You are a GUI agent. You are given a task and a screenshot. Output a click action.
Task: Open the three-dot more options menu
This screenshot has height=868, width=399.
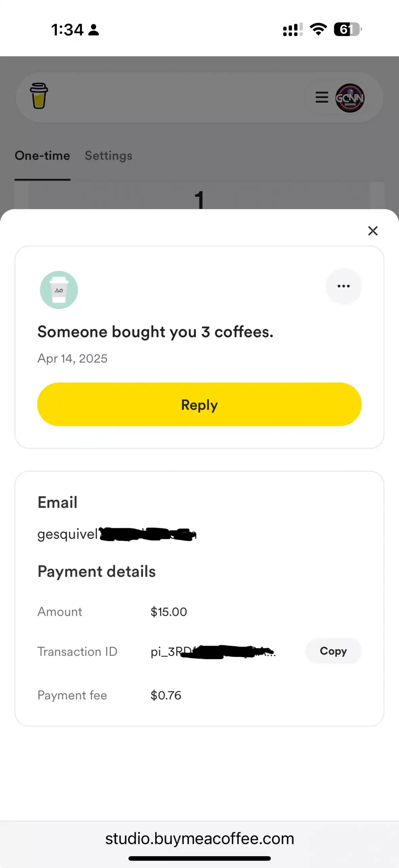pos(343,286)
